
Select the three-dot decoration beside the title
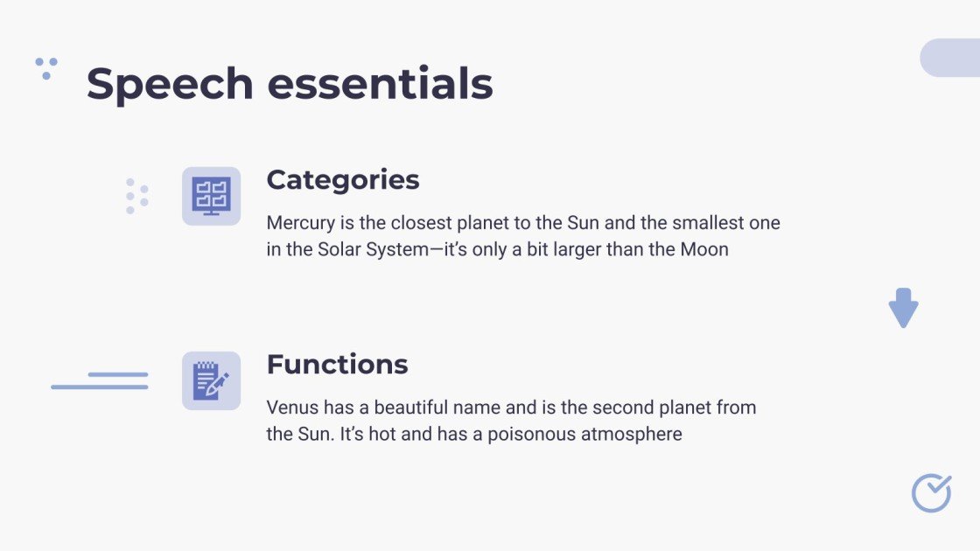(x=46, y=67)
